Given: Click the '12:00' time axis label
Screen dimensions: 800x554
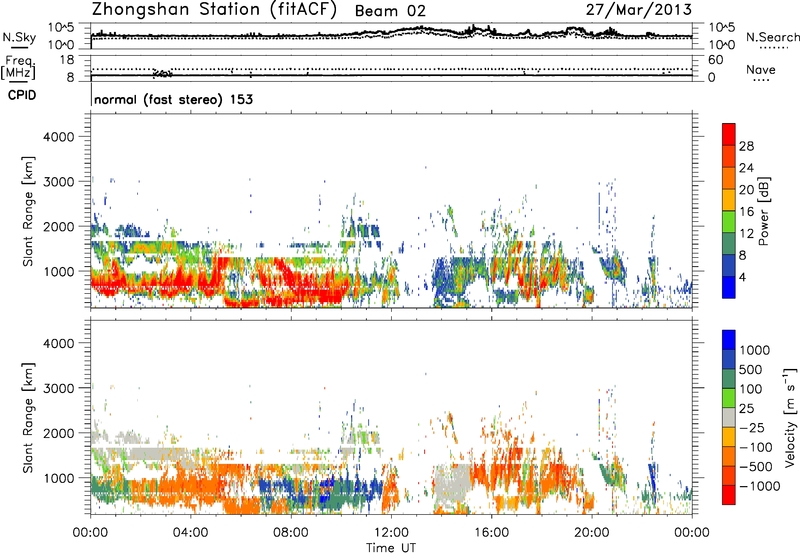Looking at the screenshot, I should pyautogui.click(x=391, y=533).
